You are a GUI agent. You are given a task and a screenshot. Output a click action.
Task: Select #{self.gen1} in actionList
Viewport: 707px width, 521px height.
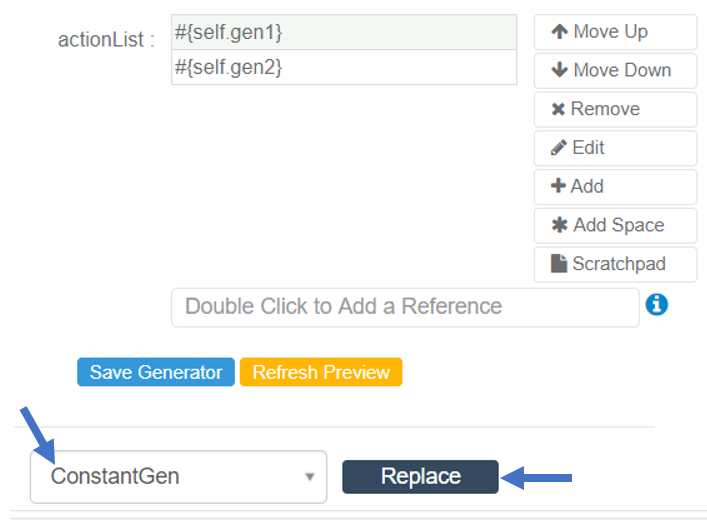[x=343, y=32]
